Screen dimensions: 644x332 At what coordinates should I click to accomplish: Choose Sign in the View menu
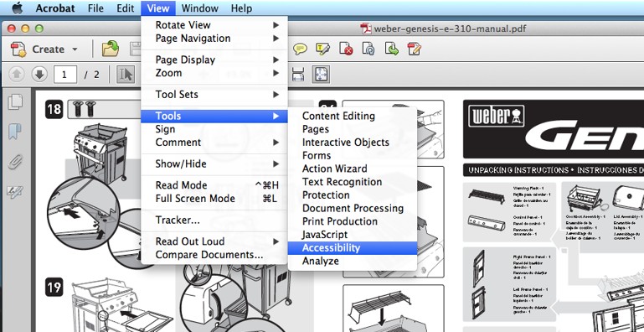coord(214,129)
